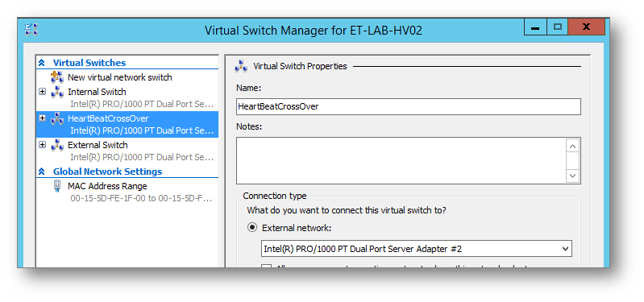Image resolution: width=644 pixels, height=302 pixels.
Task: Expand the External Switch tree node
Action: [42, 144]
